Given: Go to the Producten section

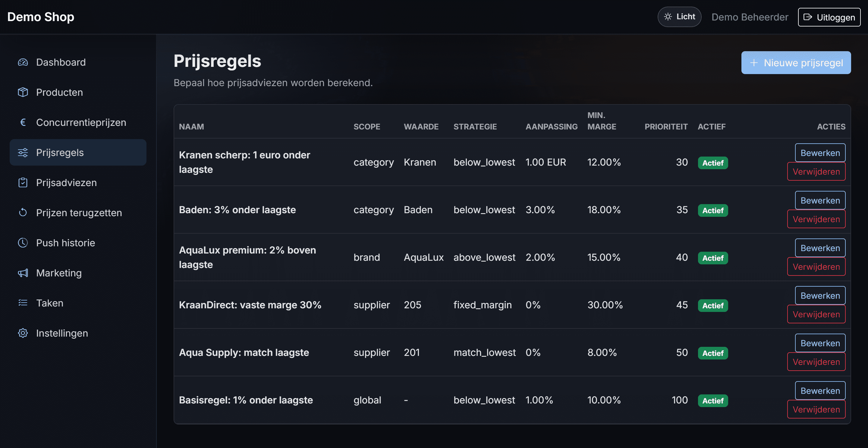Looking at the screenshot, I should point(78,92).
